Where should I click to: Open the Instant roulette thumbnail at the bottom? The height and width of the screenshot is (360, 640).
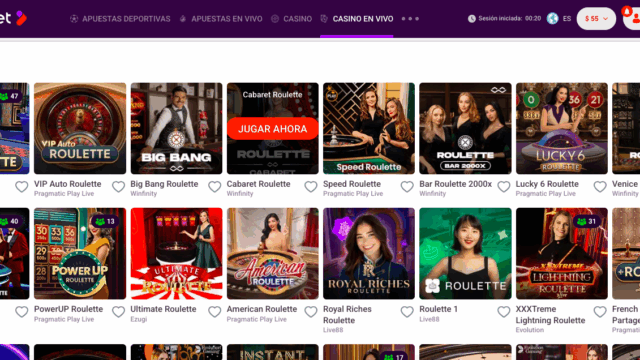coord(273,352)
